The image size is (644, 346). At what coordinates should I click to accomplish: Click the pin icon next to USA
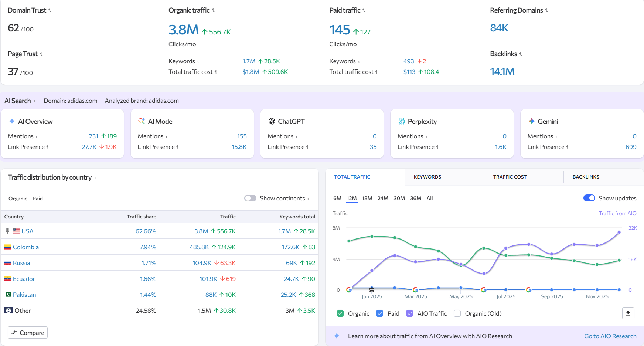click(x=7, y=231)
